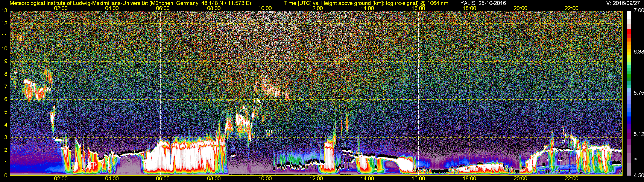This screenshot has height=182, width=644.
Task: Click the 12:00 tick label on the bottom time axis
Action: click(x=316, y=179)
